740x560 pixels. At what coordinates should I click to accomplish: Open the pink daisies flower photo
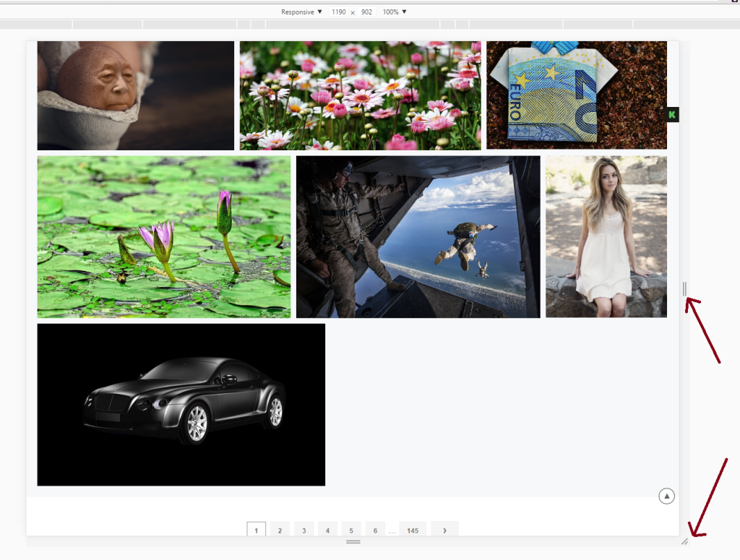pyautogui.click(x=359, y=95)
